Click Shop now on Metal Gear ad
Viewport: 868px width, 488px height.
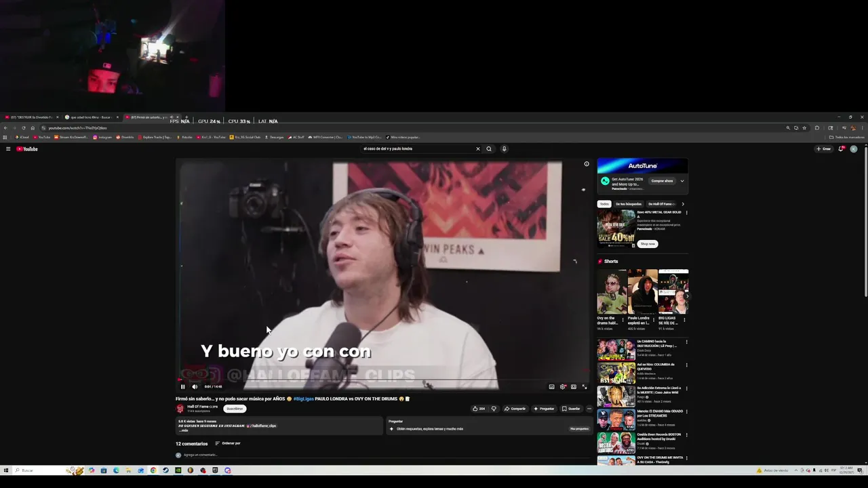point(648,244)
